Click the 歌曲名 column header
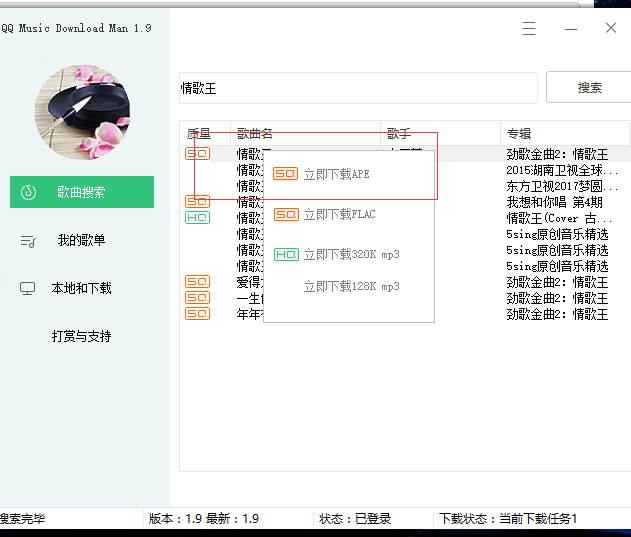Image resolution: width=631 pixels, height=537 pixels. pyautogui.click(x=305, y=133)
